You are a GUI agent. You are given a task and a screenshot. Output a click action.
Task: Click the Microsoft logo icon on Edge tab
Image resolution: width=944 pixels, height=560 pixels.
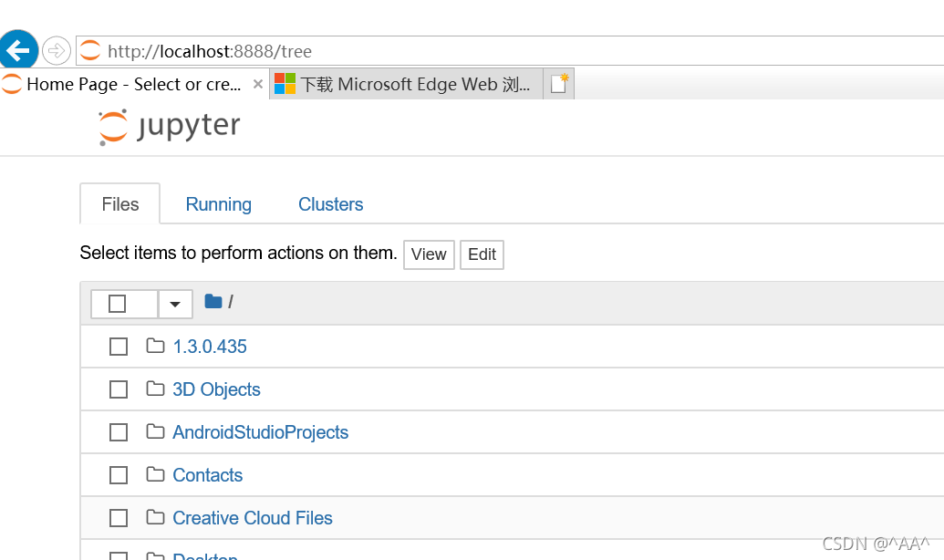[x=285, y=84]
